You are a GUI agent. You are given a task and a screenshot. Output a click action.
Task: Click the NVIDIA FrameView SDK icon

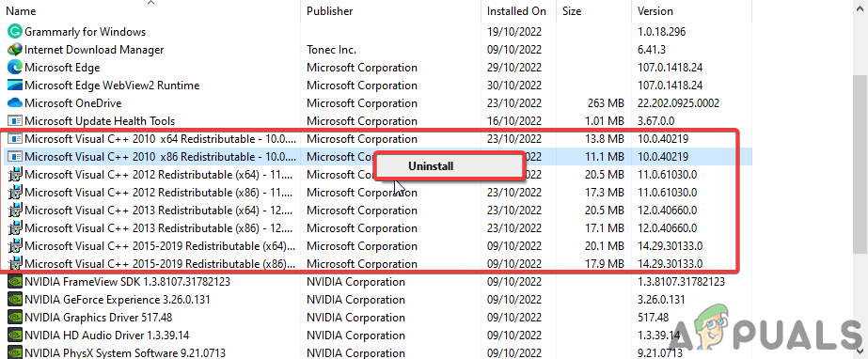click(15, 282)
